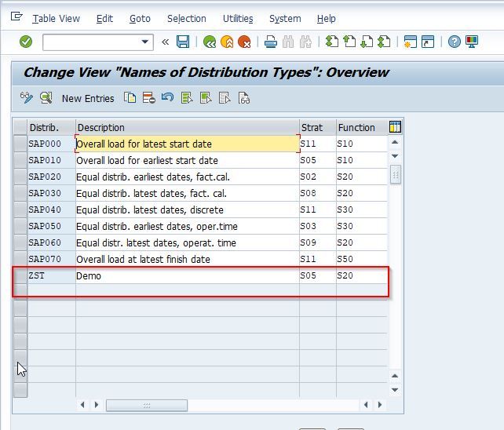
Task: Click the vertical scrollbar handle
Action: pos(396,174)
